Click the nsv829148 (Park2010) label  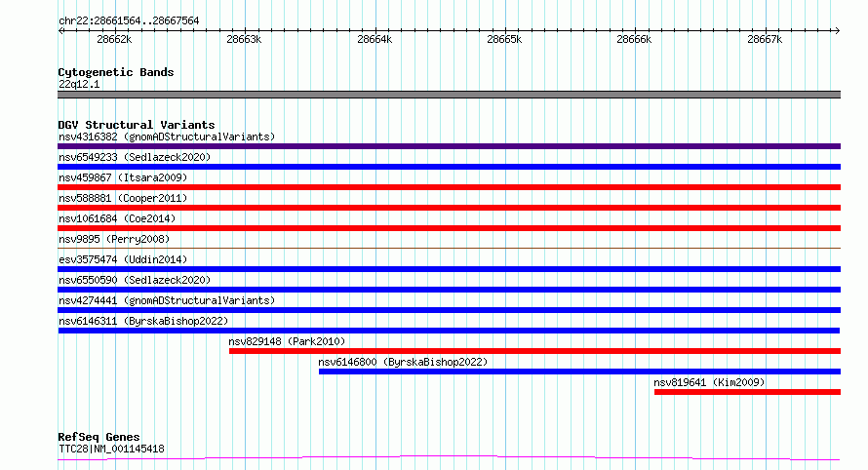tap(287, 341)
